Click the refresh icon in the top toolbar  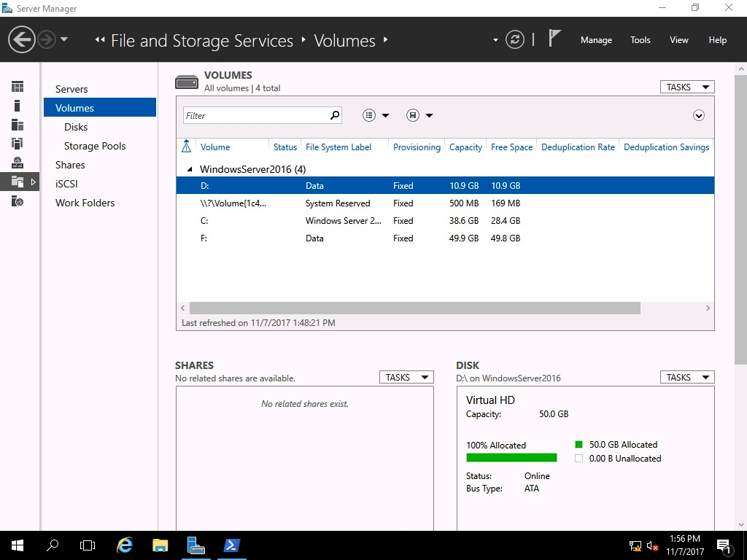pos(515,40)
